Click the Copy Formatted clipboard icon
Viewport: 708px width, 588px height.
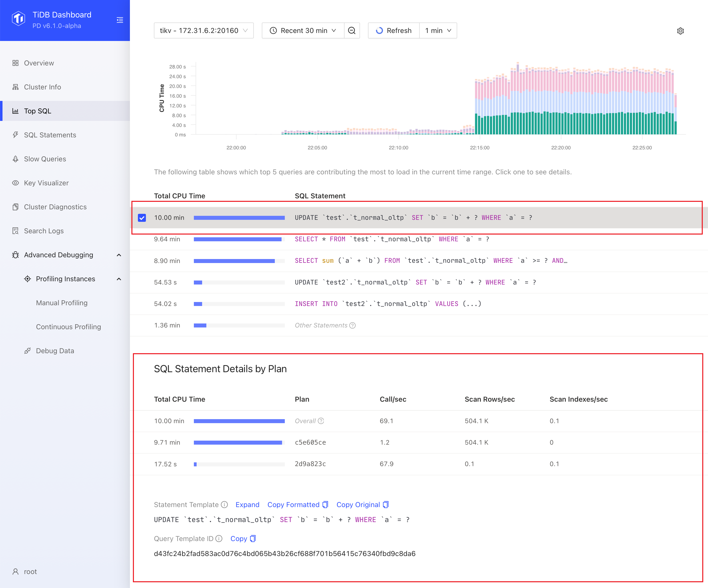pyautogui.click(x=325, y=504)
